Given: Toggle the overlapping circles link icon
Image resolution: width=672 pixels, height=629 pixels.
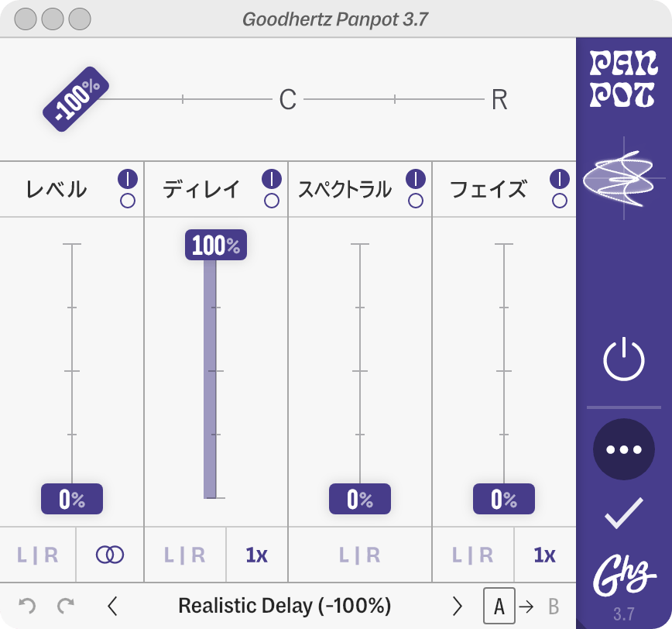Looking at the screenshot, I should 110,555.
